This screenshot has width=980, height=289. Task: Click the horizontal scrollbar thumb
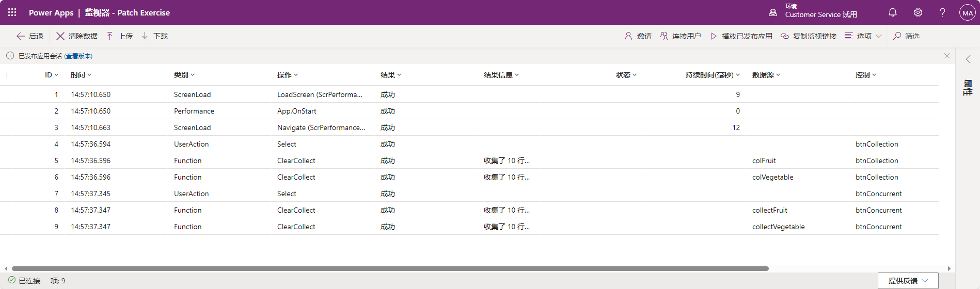390,268
